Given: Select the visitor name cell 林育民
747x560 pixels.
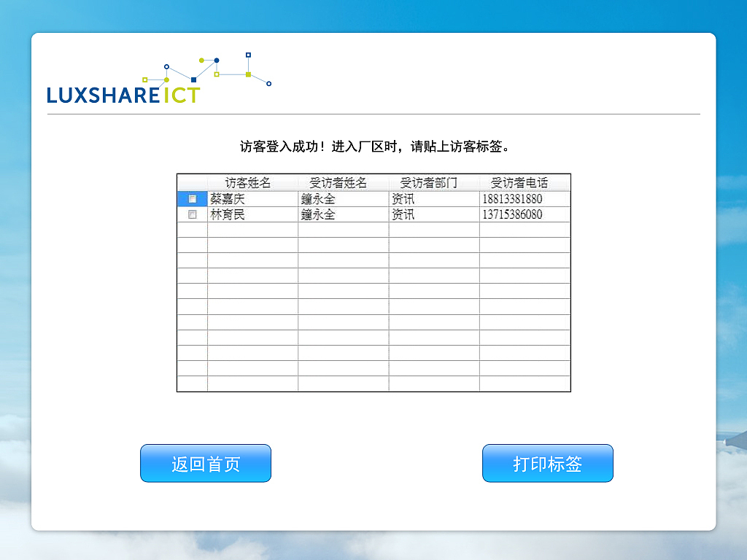Looking at the screenshot, I should click(253, 214).
